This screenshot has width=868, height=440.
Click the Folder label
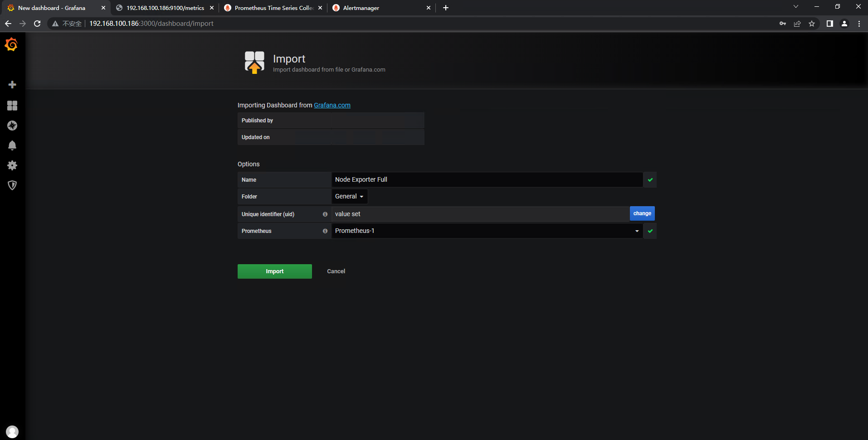[249, 197]
